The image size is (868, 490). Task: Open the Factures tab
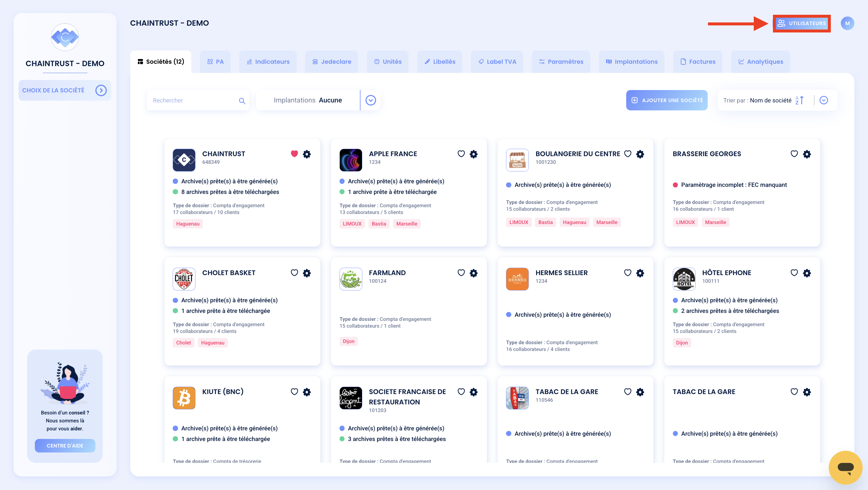click(x=698, y=62)
